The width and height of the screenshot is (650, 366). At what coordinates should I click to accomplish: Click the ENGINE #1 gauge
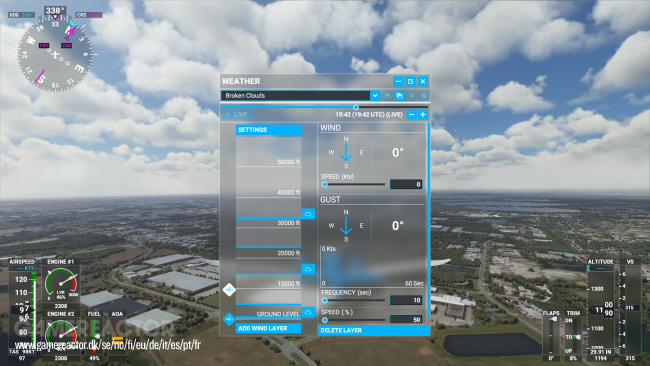[61, 284]
